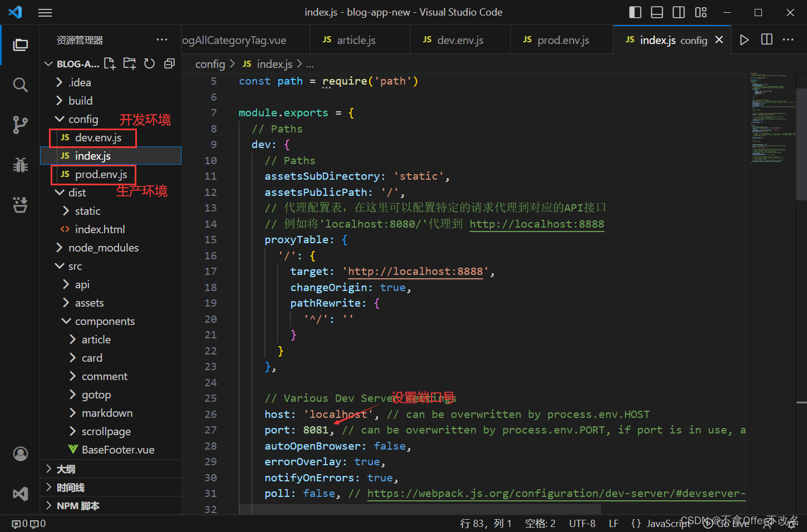
Task: Expand the build folder
Action: coord(111,101)
